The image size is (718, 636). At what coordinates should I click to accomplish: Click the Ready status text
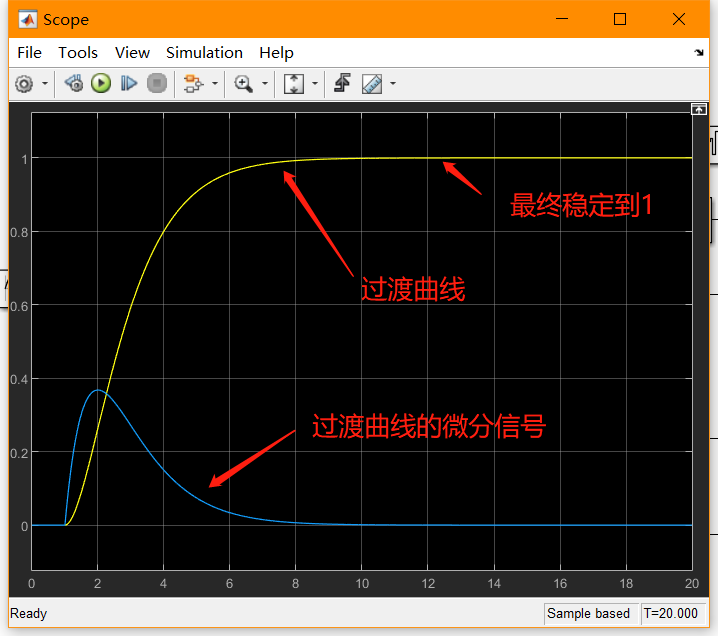pos(28,614)
